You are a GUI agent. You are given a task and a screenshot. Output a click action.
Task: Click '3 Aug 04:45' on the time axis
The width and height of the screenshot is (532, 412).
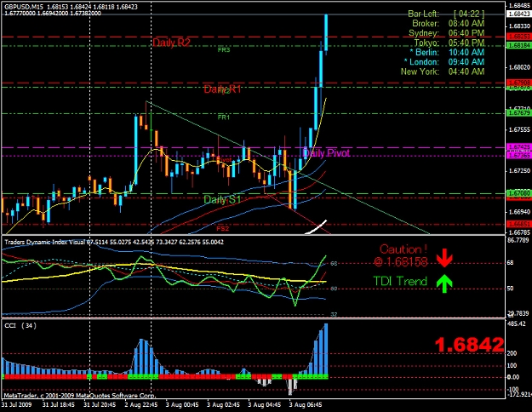click(x=265, y=404)
